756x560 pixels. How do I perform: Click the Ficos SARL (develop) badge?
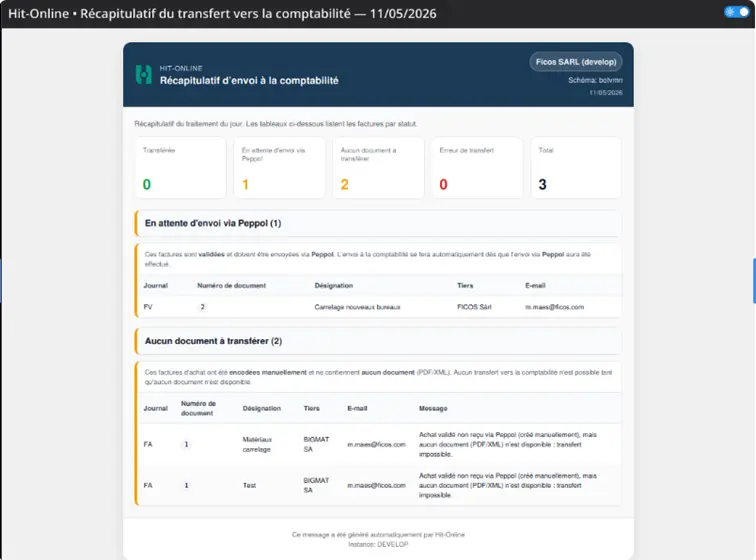576,62
